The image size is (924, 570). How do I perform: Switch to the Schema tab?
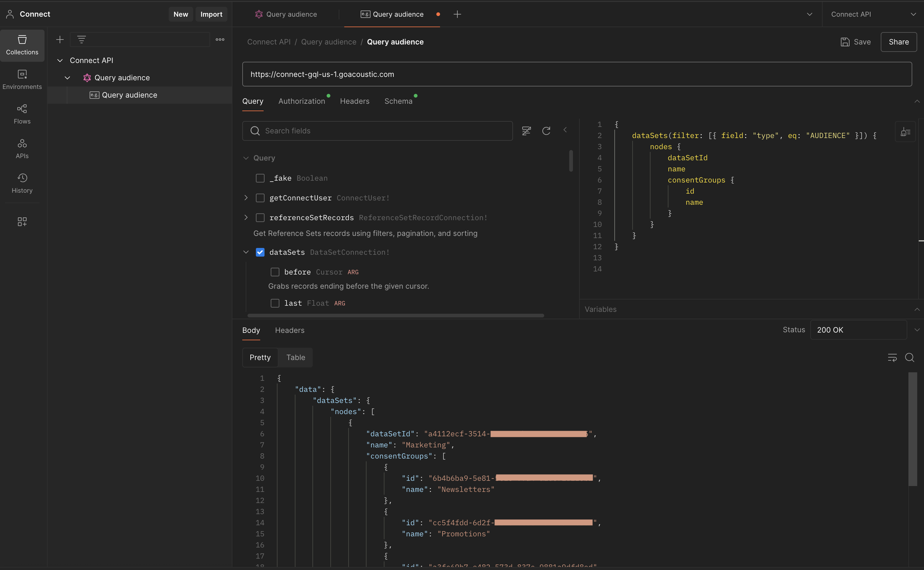398,101
